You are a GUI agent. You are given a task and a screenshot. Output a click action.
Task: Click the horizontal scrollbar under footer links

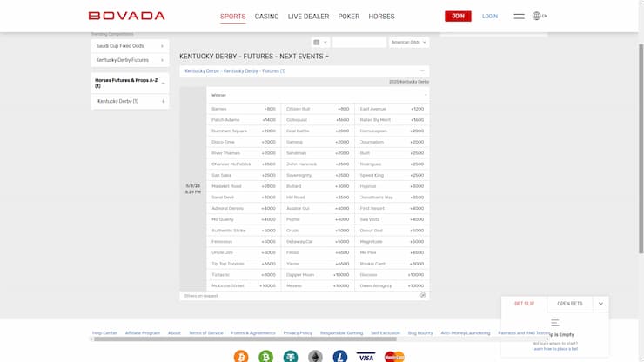pyautogui.click(x=245, y=339)
